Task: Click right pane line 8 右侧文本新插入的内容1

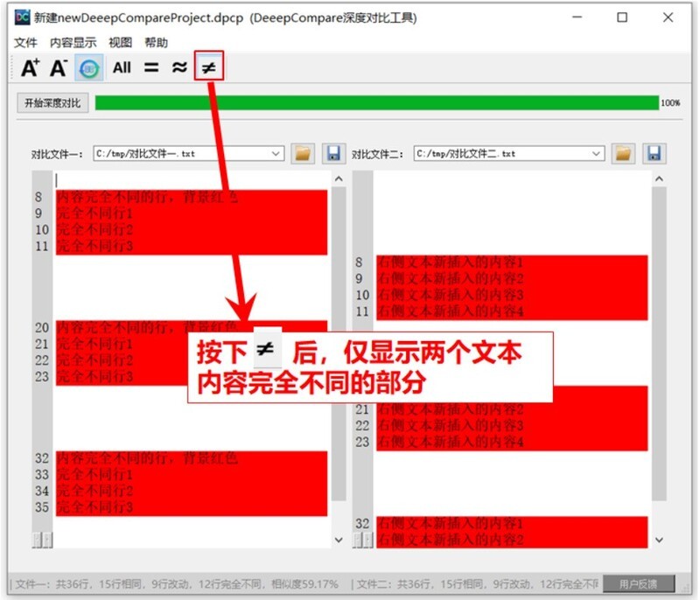Action: pyautogui.click(x=450, y=262)
